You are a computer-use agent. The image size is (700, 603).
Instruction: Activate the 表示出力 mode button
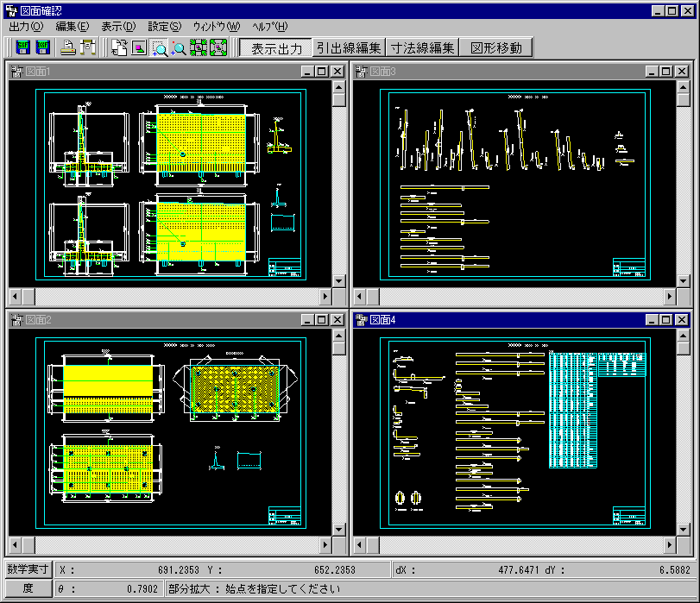(x=276, y=47)
